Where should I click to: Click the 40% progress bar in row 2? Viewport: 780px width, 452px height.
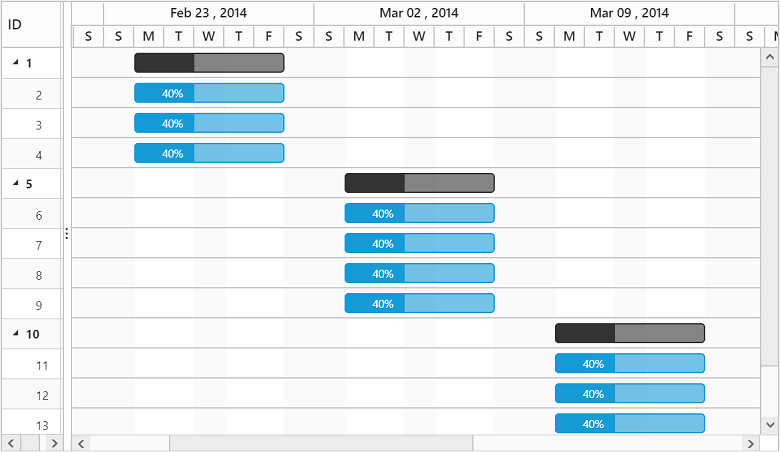pyautogui.click(x=209, y=93)
